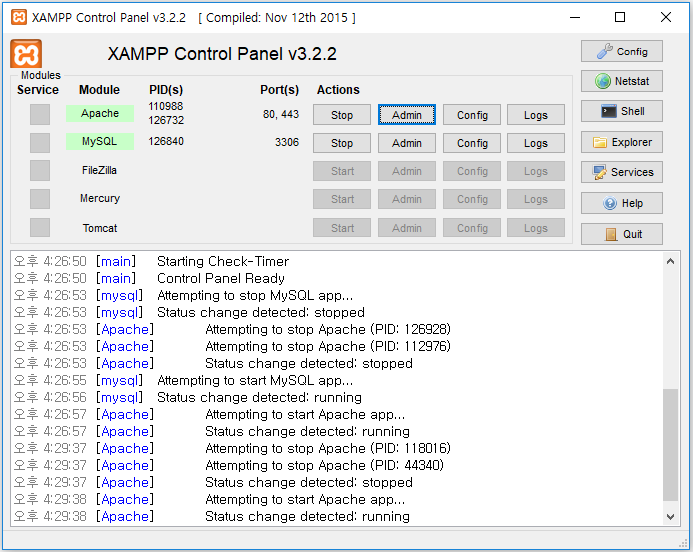Image resolution: width=693 pixels, height=552 pixels.
Task: Click MySQL port 3306
Action: 287,142
